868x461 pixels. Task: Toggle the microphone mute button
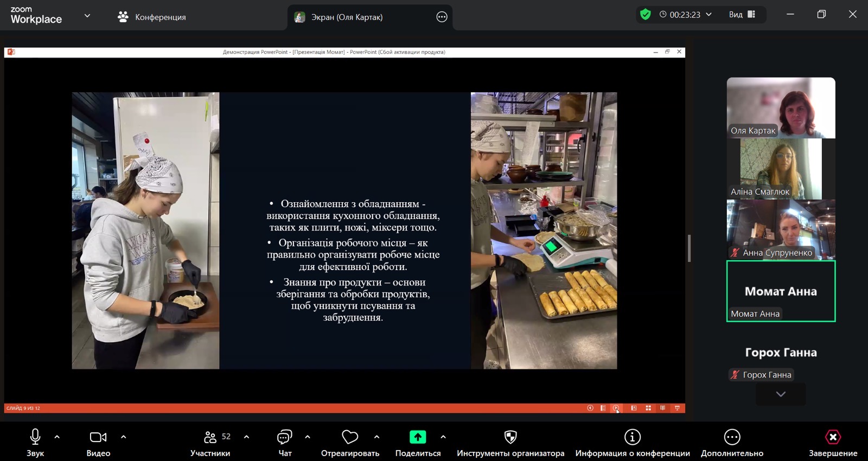35,437
